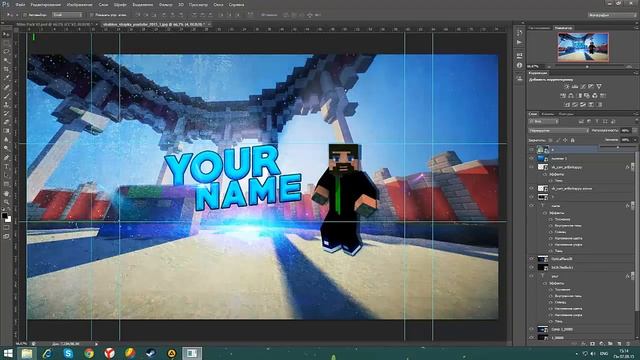Hide the sb_cam_arBeHappy layer
This screenshot has height=360, width=640.
tap(531, 167)
